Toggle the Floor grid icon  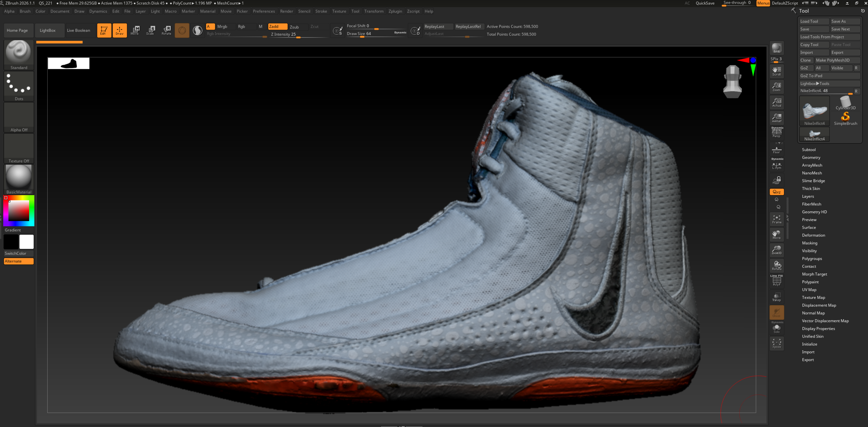[x=776, y=150]
